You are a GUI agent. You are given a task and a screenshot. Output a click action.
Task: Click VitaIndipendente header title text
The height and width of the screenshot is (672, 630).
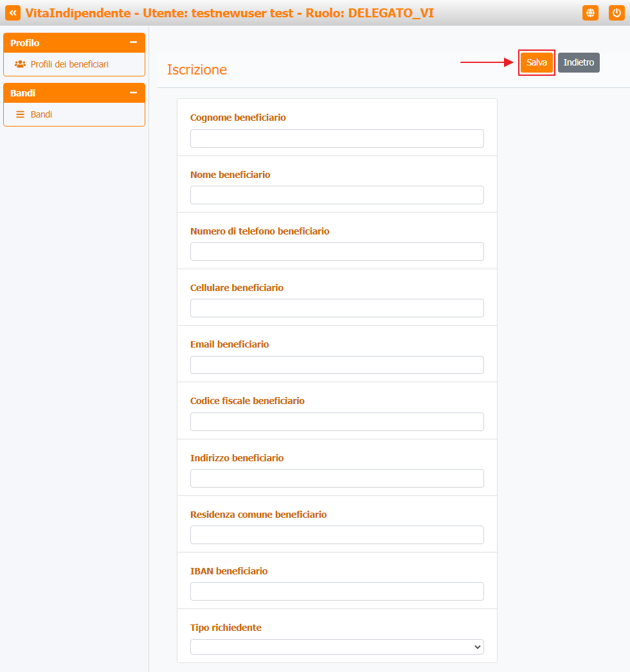tap(230, 13)
